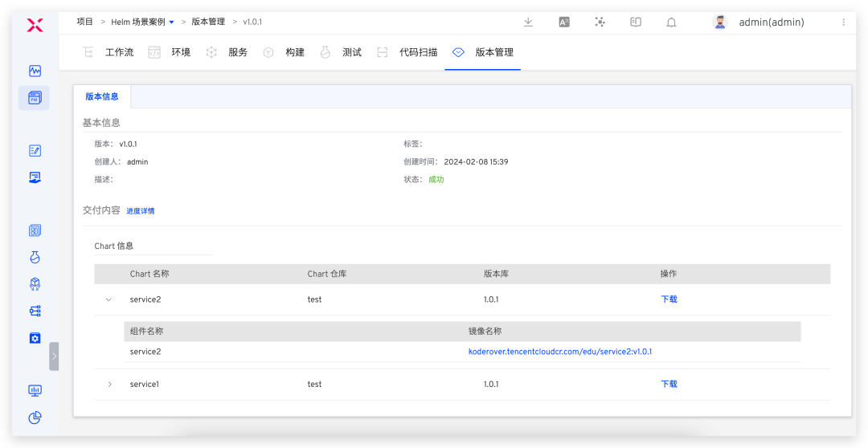Click the Chart 仓库 column header
Screen dimensions: 868x448
pyautogui.click(x=327, y=274)
